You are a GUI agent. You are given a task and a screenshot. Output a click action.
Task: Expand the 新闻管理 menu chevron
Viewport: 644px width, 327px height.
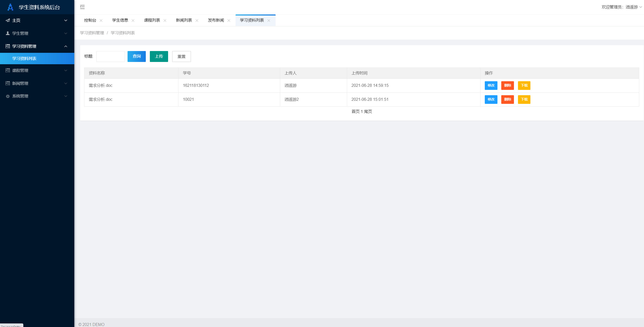66,83
